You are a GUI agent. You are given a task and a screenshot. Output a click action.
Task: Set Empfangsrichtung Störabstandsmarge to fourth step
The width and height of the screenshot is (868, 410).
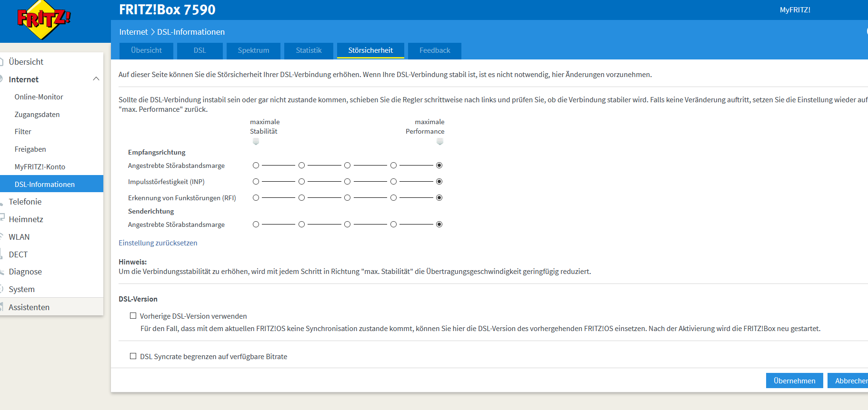(x=393, y=166)
